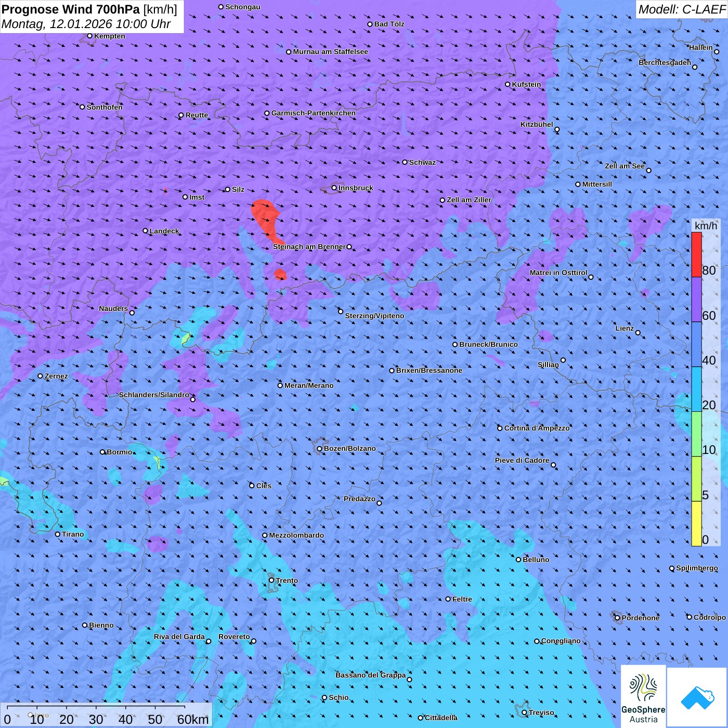Click the '60km' scale bar label
The height and width of the screenshot is (728, 728).
[193, 719]
